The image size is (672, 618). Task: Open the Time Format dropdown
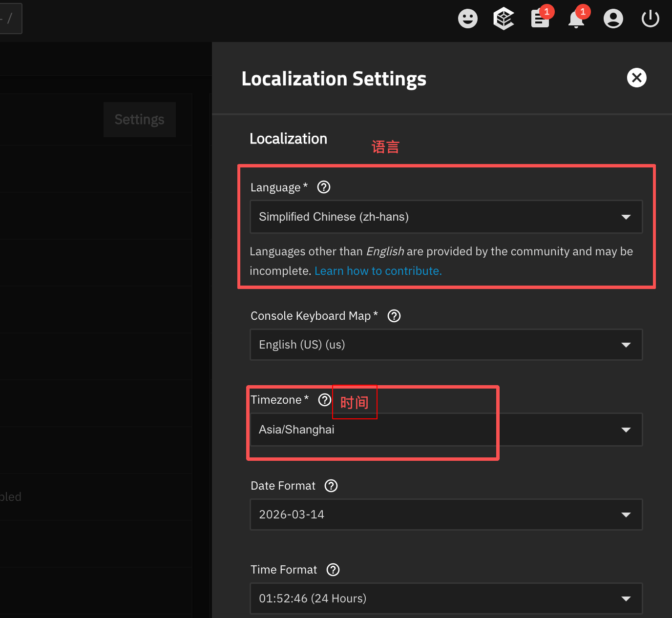(446, 598)
